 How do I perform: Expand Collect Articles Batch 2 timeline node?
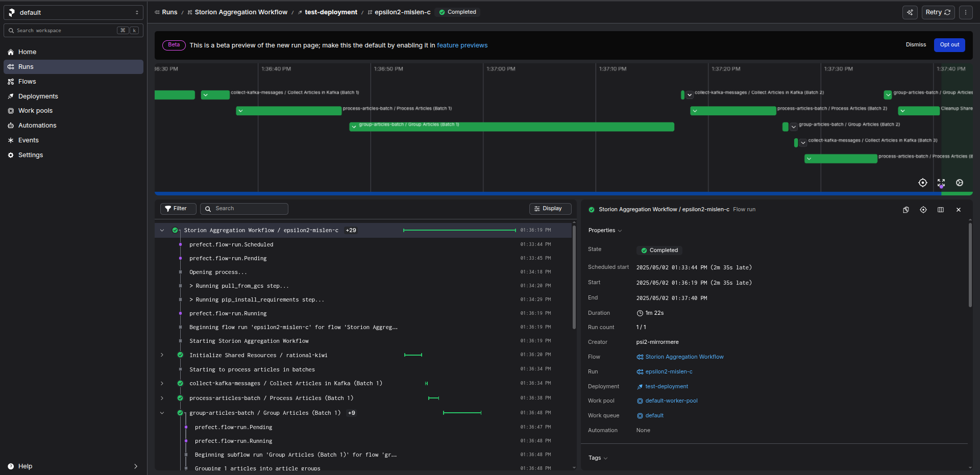[x=690, y=95]
